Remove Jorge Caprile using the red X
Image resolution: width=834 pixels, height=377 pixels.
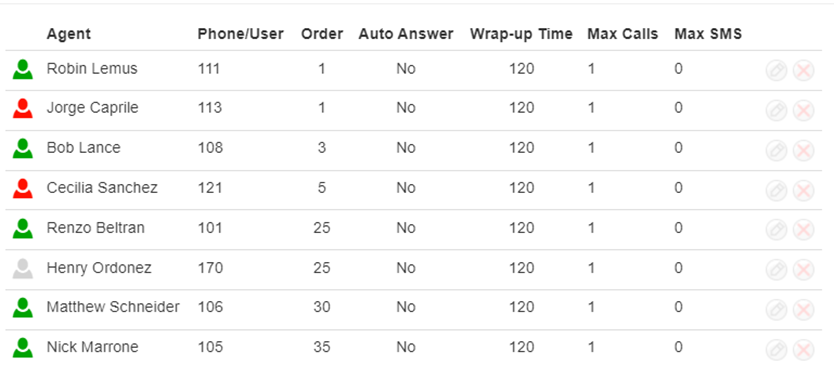tap(803, 111)
